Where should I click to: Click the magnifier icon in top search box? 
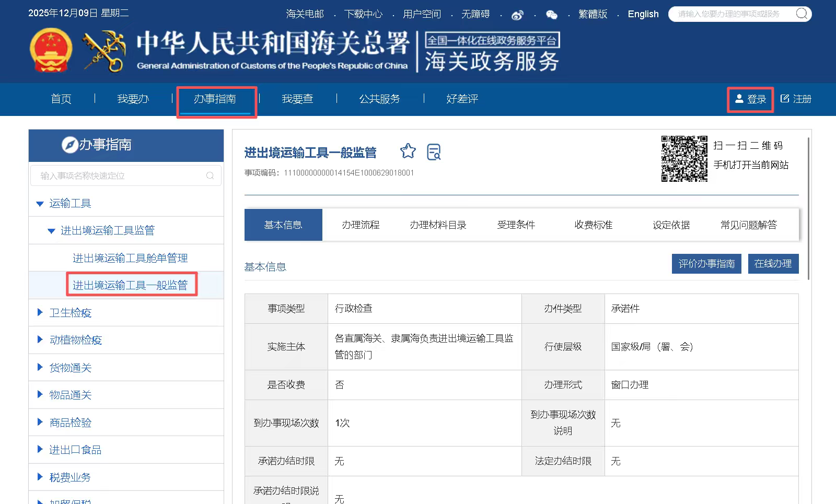click(802, 14)
